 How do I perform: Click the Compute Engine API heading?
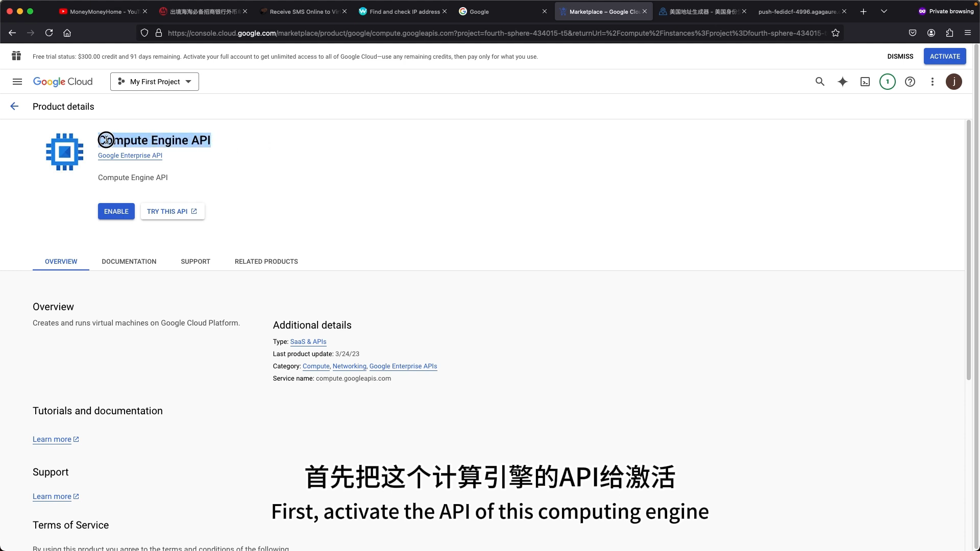click(x=154, y=140)
